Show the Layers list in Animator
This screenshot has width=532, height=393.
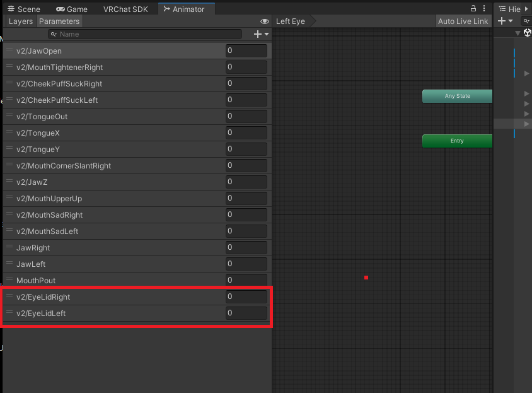click(x=21, y=21)
